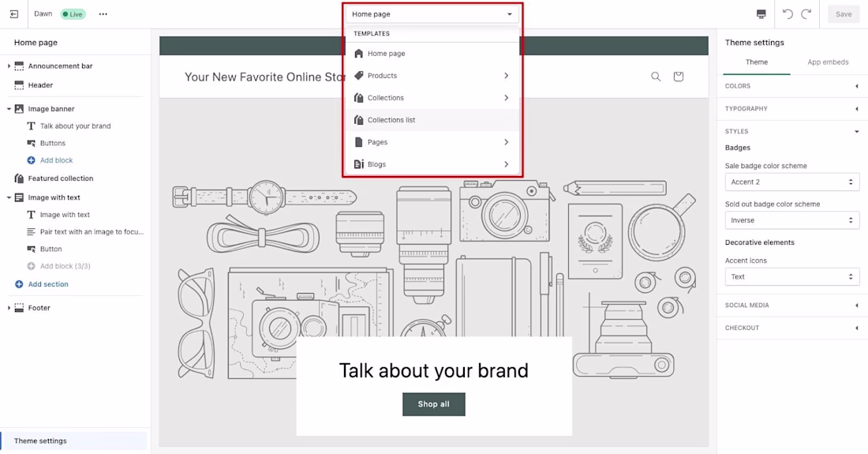
Task: Click the icon beside Collections list
Action: [359, 119]
